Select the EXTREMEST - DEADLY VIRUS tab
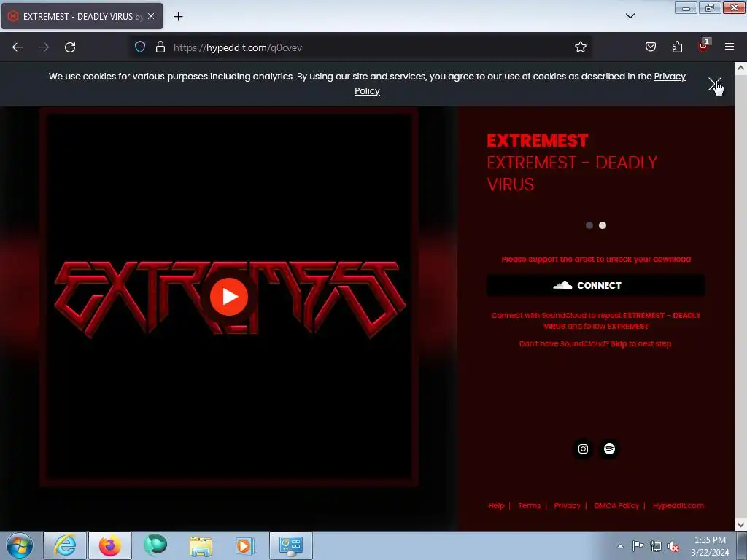This screenshot has height=560, width=747. click(x=82, y=16)
